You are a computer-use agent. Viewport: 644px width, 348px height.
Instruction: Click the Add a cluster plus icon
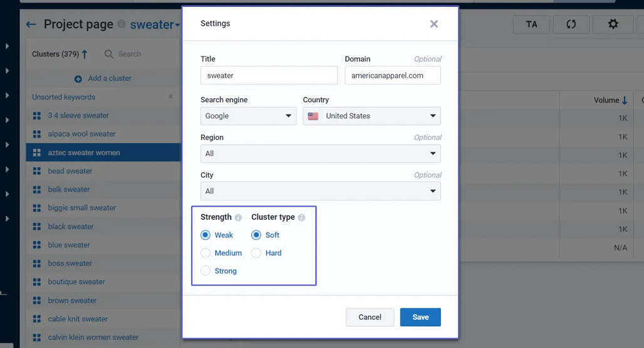pos(78,79)
